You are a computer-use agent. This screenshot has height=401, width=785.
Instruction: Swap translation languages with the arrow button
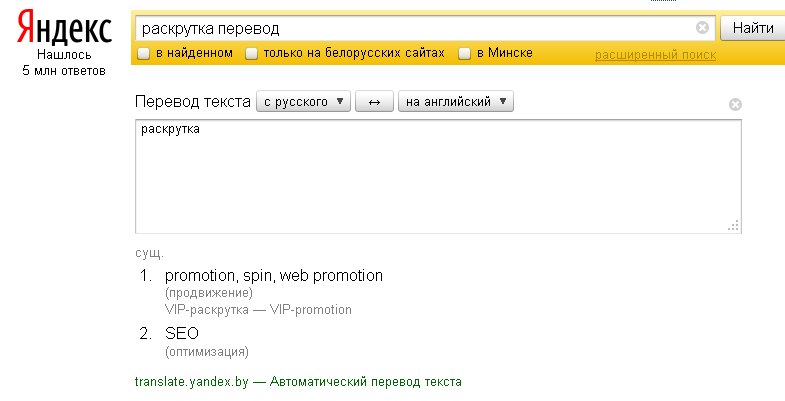[374, 102]
